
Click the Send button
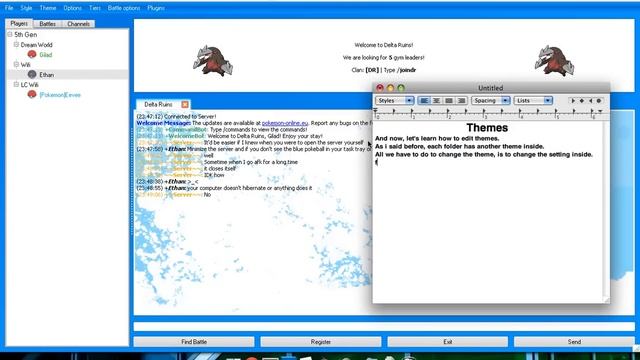pyautogui.click(x=574, y=342)
